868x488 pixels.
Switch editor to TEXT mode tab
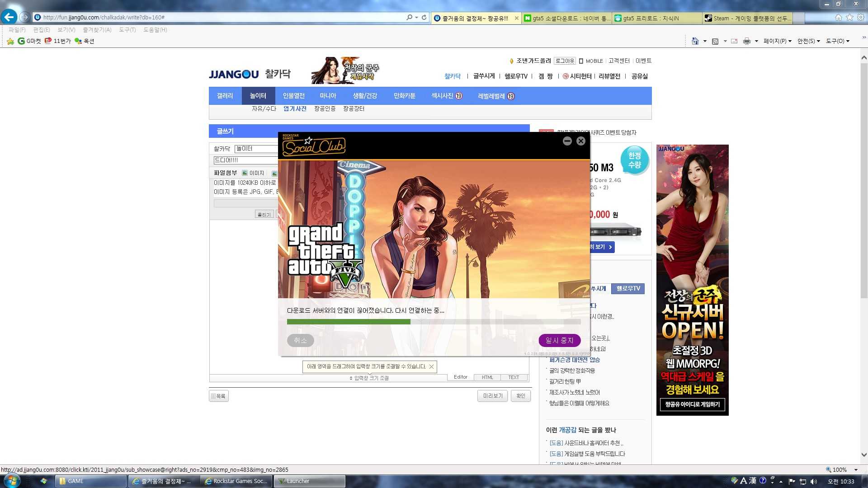pos(514,377)
